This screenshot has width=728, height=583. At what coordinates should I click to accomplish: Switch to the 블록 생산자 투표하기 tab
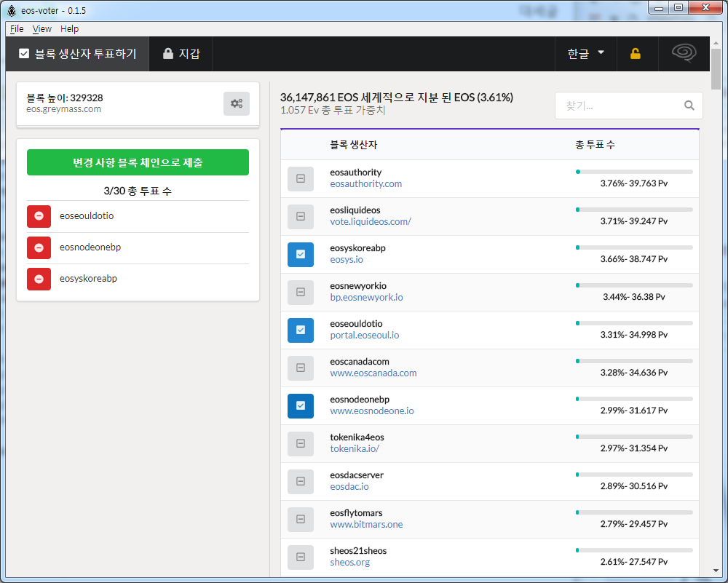point(78,54)
